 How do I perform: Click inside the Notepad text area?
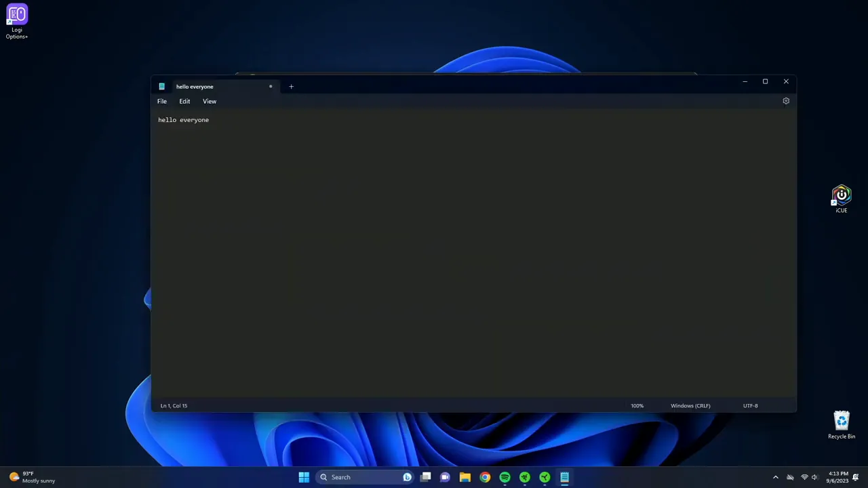point(473,258)
